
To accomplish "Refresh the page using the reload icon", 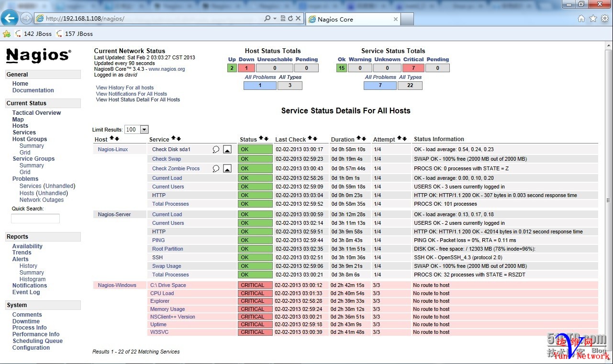I will 290,19.
